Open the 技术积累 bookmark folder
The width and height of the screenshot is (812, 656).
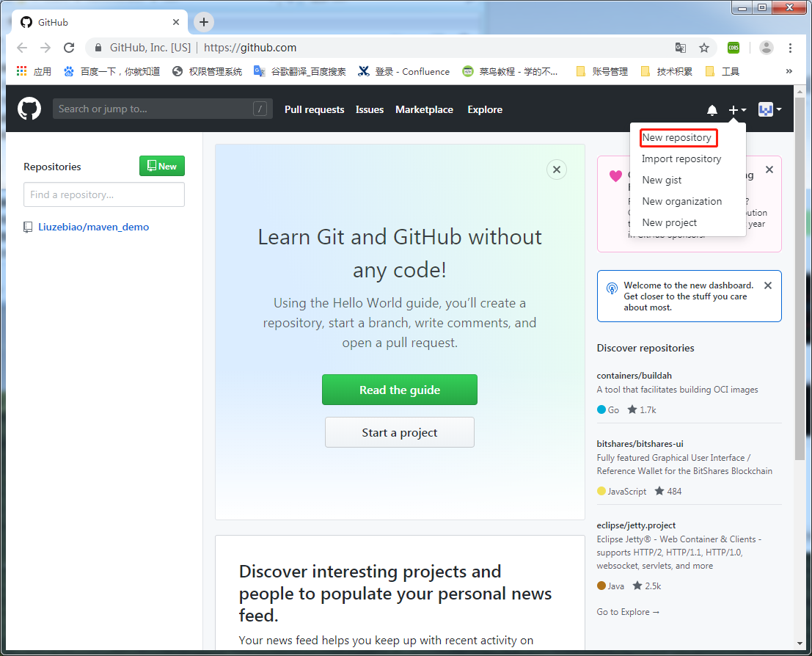click(x=667, y=71)
